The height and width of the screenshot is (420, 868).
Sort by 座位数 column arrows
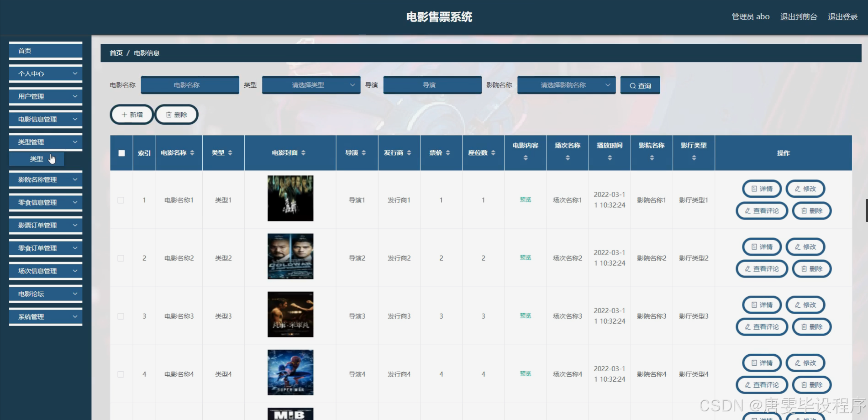[x=493, y=153]
